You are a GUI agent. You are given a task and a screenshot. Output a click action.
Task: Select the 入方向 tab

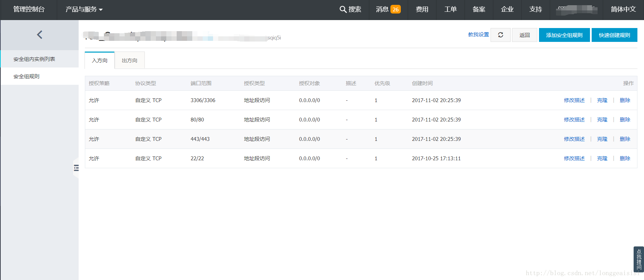point(100,61)
